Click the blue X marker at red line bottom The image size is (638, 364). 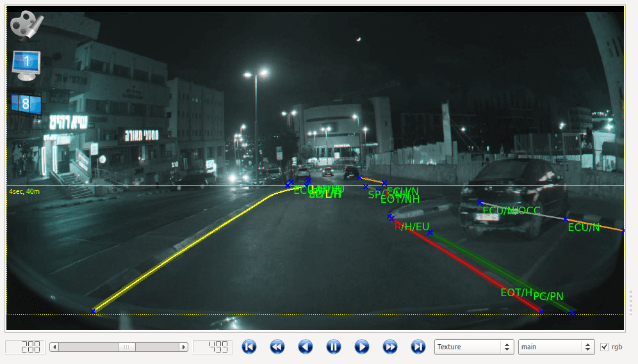[541, 312]
